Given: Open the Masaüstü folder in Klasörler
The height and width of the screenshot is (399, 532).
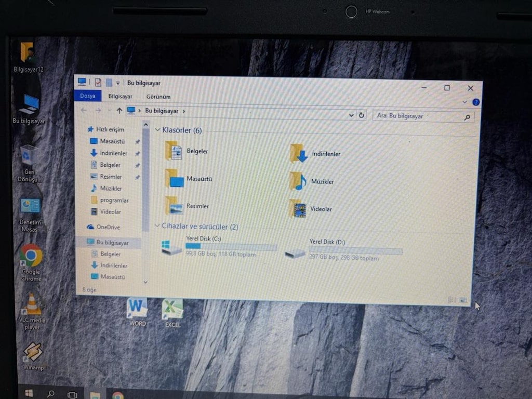Looking at the screenshot, I should tap(188, 179).
